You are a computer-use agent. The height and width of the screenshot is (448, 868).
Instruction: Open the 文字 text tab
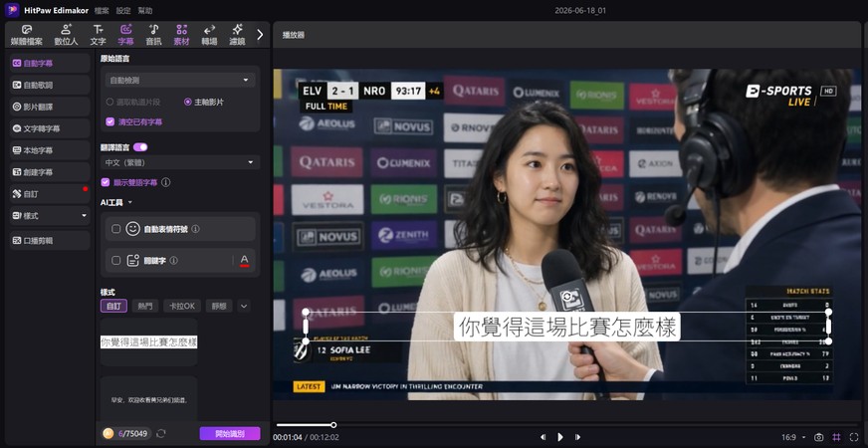tap(98, 35)
